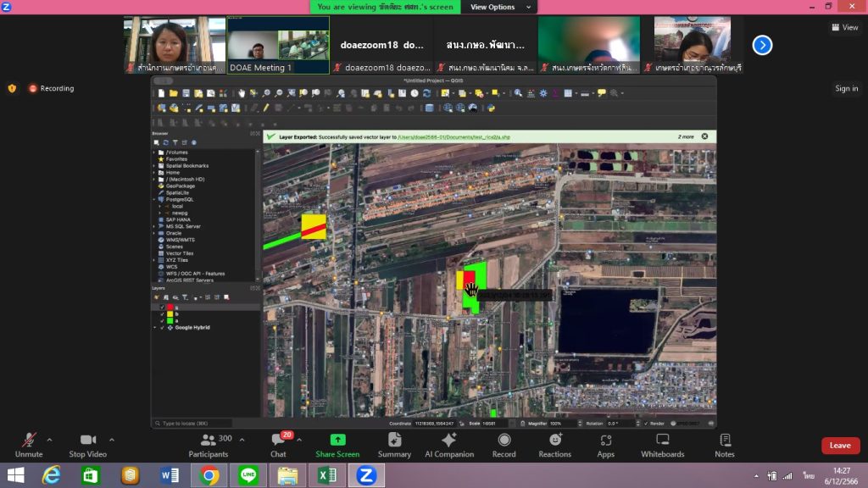The height and width of the screenshot is (488, 868).
Task: Toggle visibility of the red layer
Action: [163, 308]
